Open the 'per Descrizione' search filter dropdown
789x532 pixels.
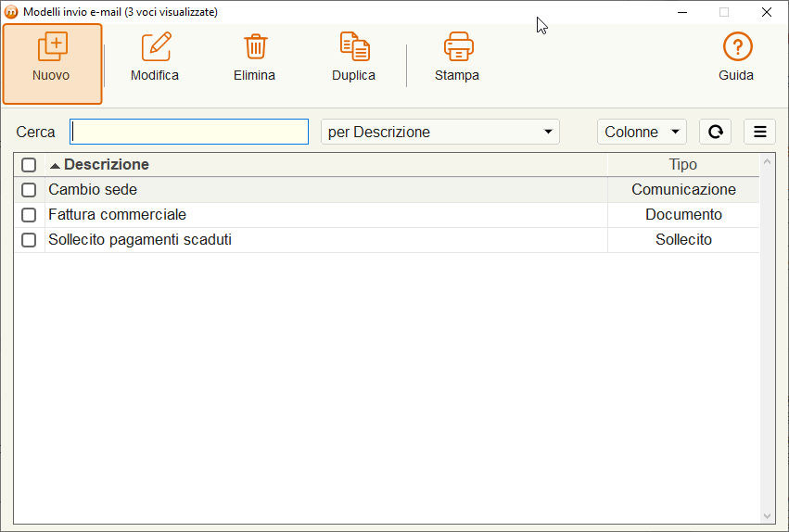(x=440, y=132)
